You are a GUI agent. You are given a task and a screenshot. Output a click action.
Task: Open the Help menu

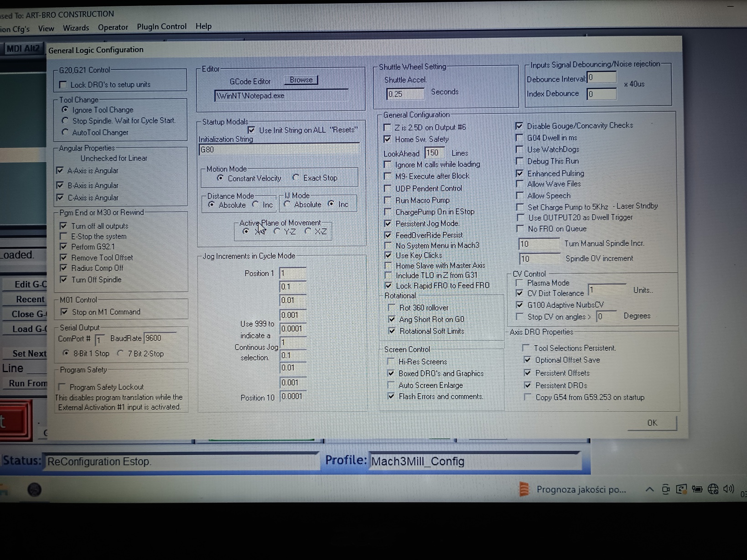tap(203, 26)
